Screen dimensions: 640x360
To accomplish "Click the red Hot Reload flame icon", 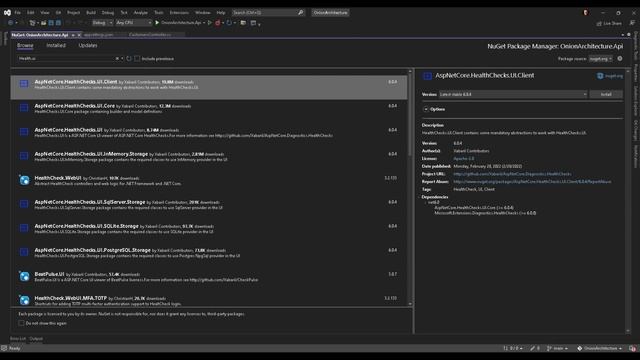I will 218,23.
